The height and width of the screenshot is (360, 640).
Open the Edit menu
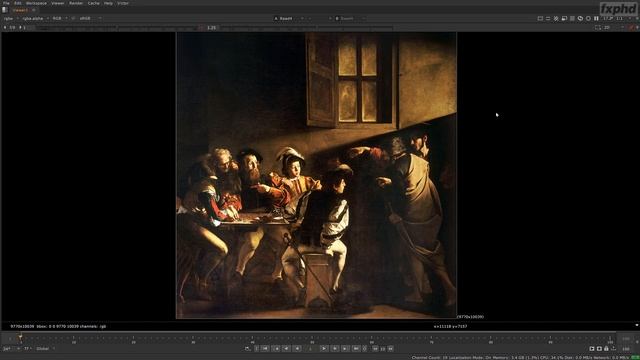tap(18, 3)
